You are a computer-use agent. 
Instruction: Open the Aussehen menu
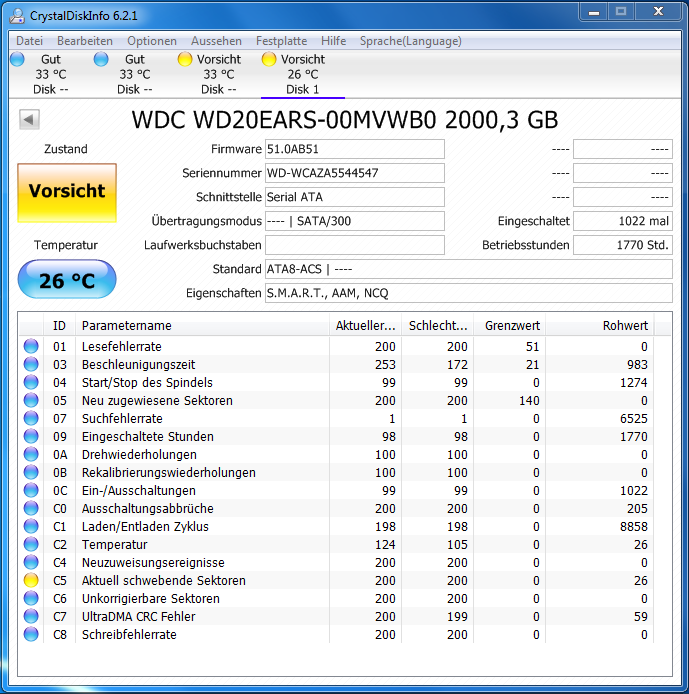pos(216,41)
